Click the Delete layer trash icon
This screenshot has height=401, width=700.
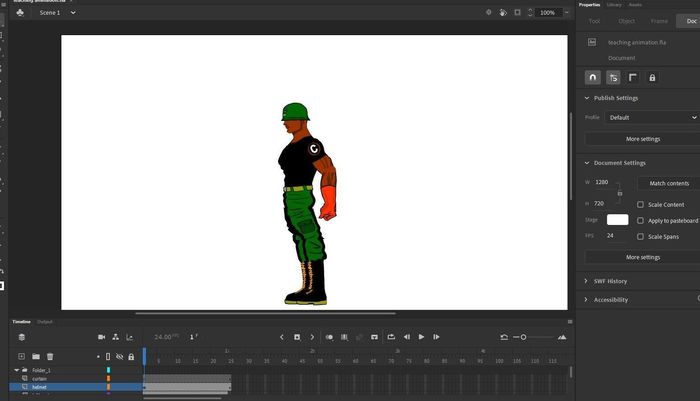tap(50, 356)
